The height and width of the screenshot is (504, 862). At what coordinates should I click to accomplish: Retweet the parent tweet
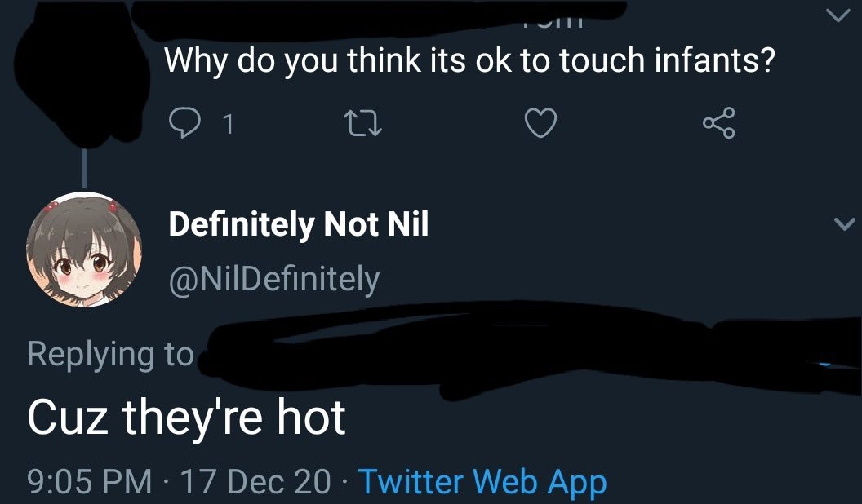tap(362, 124)
